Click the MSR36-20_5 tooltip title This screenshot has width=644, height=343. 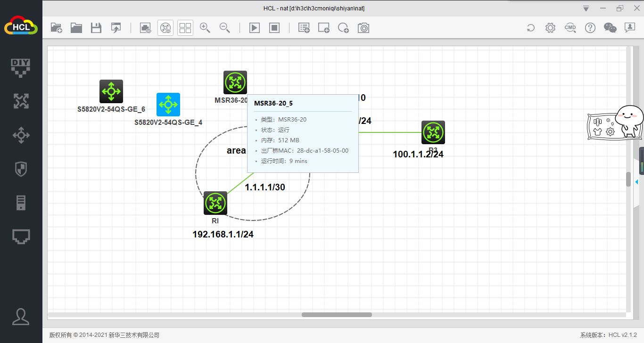(x=273, y=103)
